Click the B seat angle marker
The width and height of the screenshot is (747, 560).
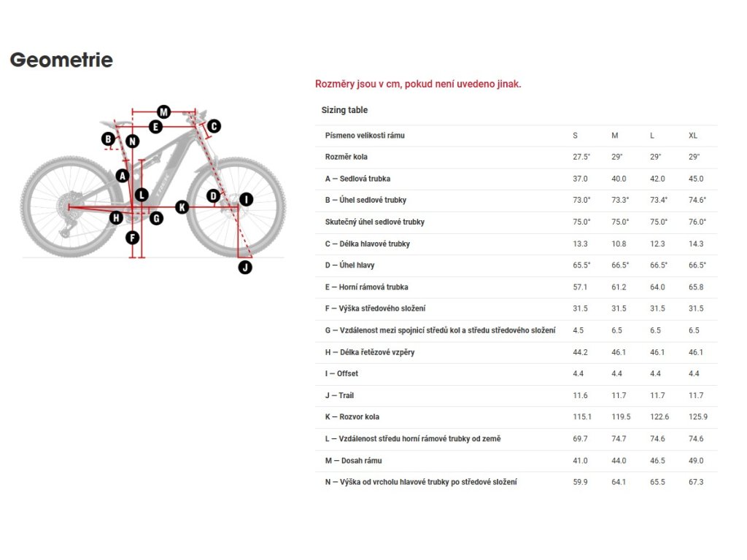click(x=109, y=139)
